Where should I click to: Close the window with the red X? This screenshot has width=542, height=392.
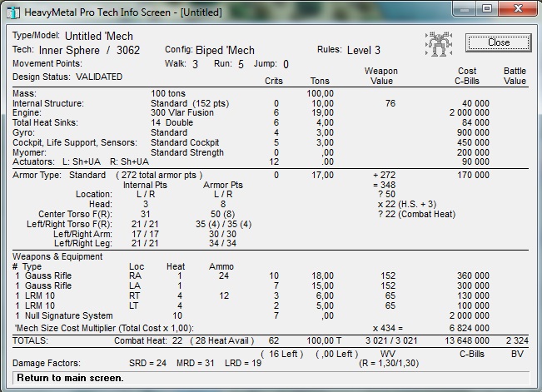point(517,9)
